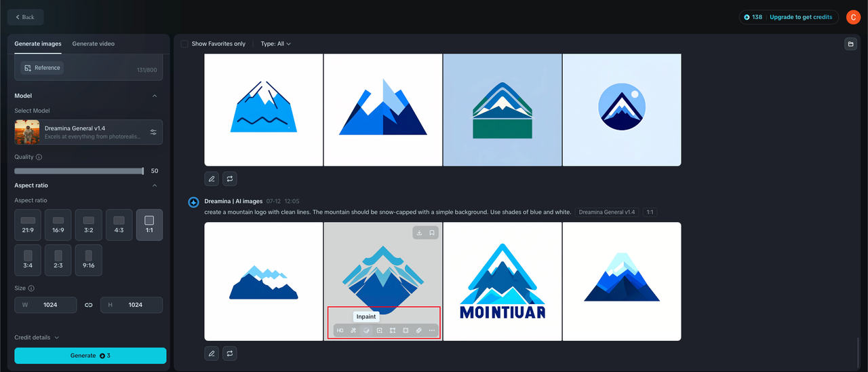Select 3:4 aspect ratio

tap(28, 260)
